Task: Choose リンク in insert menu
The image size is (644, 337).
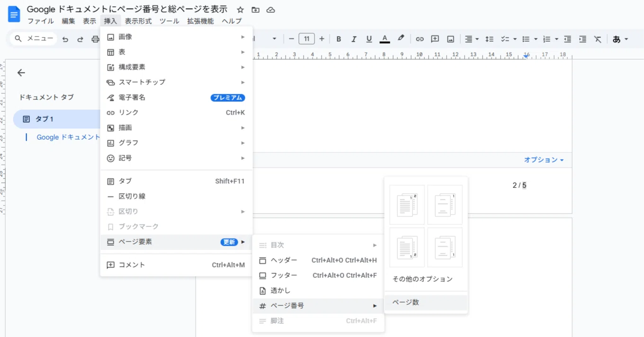Action: pyautogui.click(x=176, y=113)
